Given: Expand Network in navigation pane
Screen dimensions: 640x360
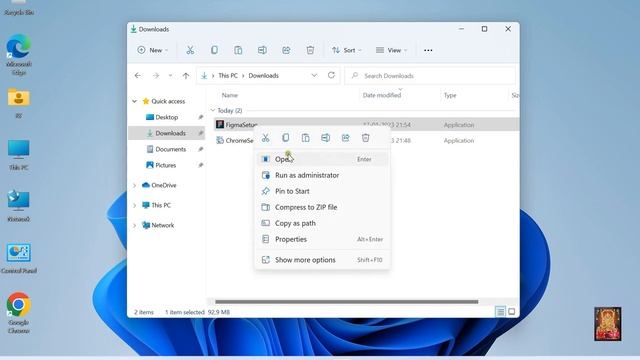Looking at the screenshot, I should tap(134, 225).
